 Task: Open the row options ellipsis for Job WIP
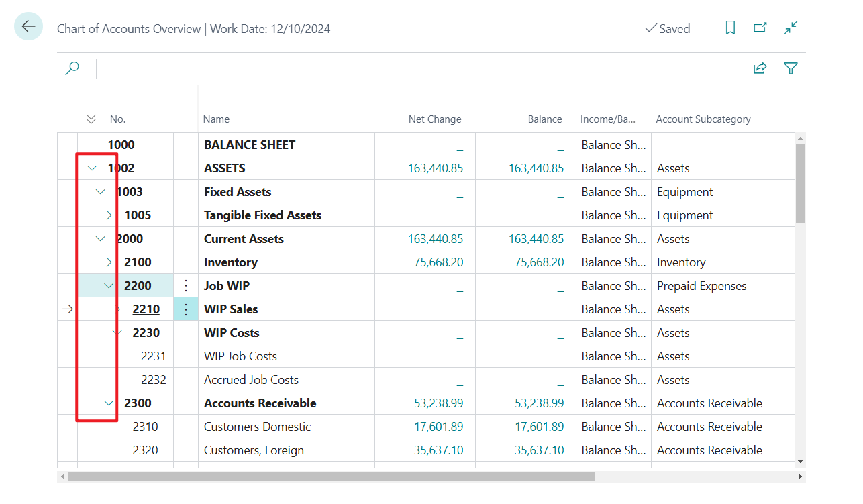pyautogui.click(x=185, y=285)
